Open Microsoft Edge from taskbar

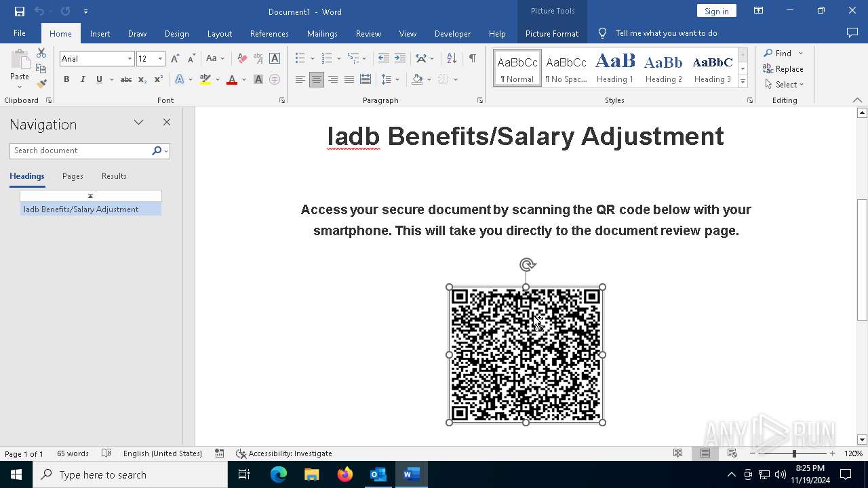pos(279,474)
